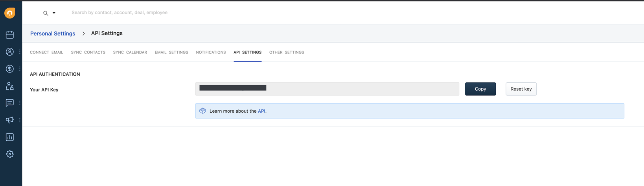Switch to the Sync Contacts tab

click(88, 52)
